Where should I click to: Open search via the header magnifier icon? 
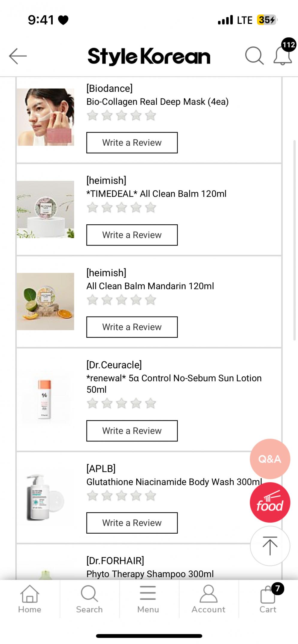point(254,56)
